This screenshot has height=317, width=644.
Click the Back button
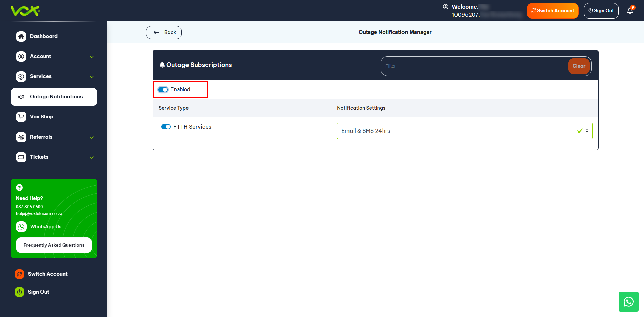click(x=164, y=32)
